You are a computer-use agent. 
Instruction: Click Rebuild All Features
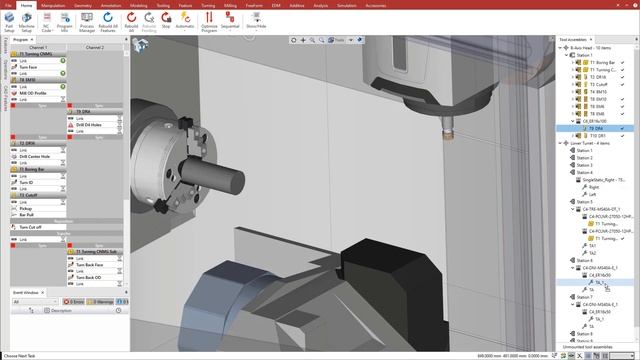[x=108, y=22]
